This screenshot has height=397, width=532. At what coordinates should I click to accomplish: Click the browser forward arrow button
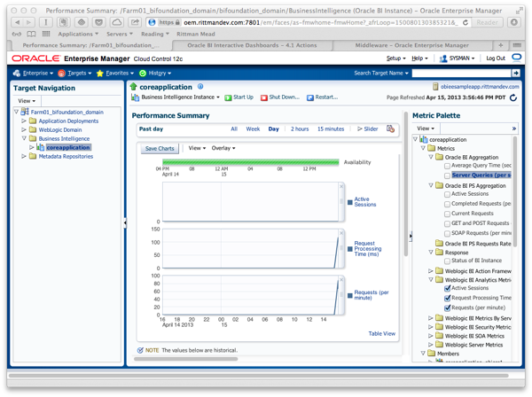click(29, 22)
